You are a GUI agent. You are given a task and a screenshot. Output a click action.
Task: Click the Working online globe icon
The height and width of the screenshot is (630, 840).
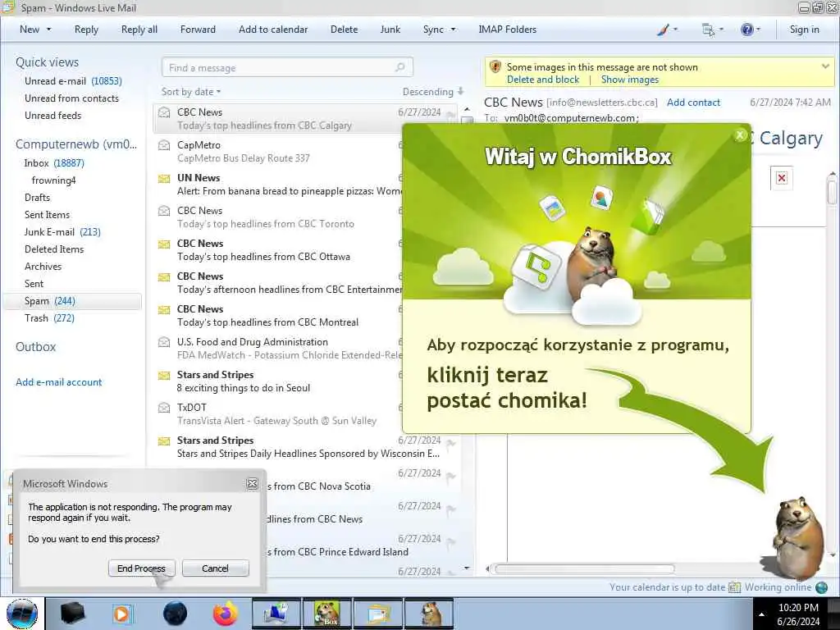pyautogui.click(x=821, y=587)
